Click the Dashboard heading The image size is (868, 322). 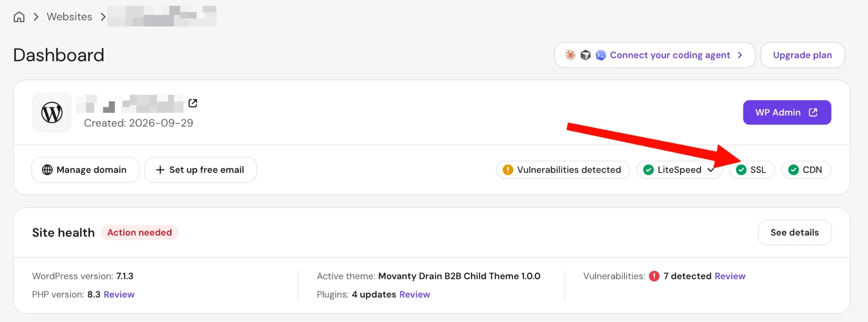[59, 55]
